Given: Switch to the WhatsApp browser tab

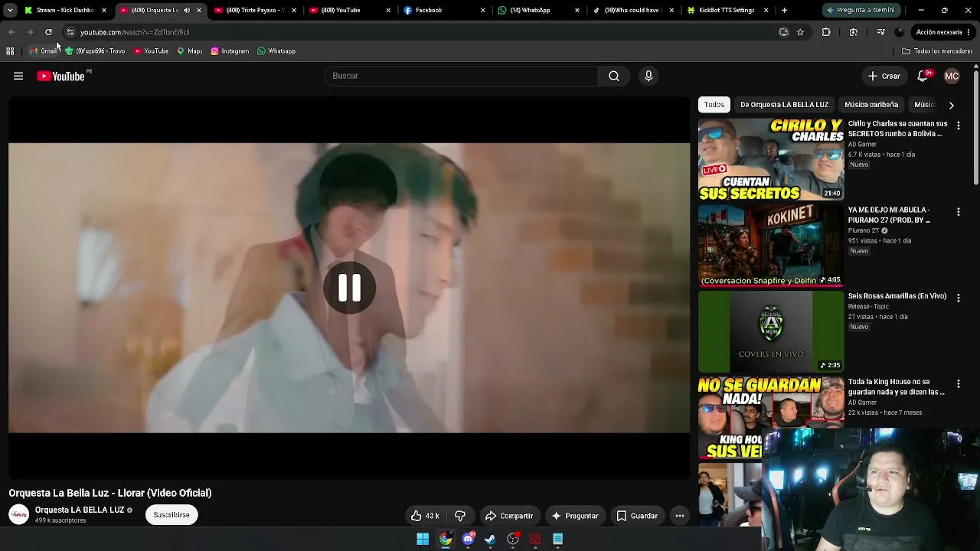Looking at the screenshot, I should pos(539,11).
